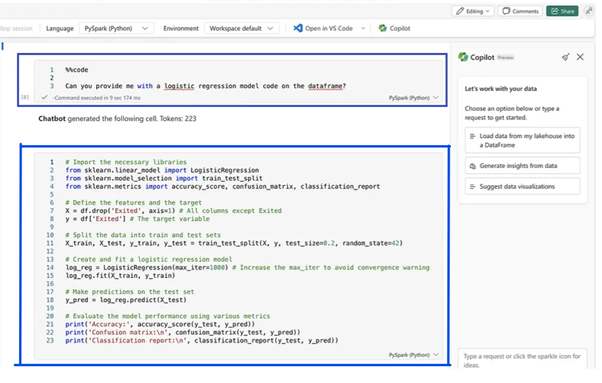Click the 'Command executed in 9 sec' text
This screenshot has height=383, width=602.
97,98
